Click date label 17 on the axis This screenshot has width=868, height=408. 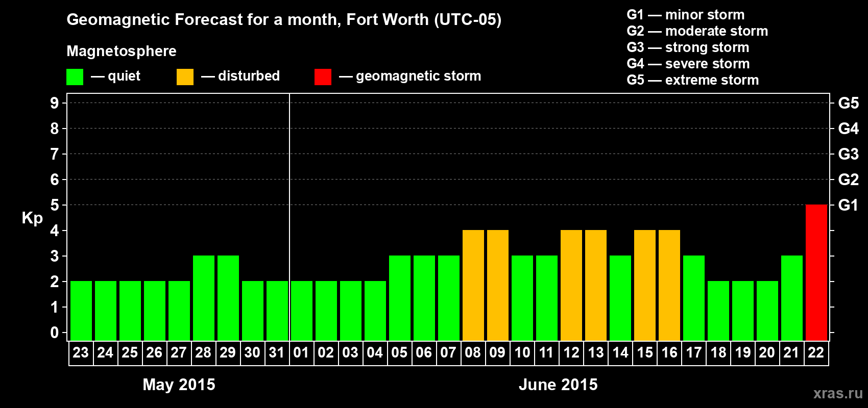(x=693, y=352)
